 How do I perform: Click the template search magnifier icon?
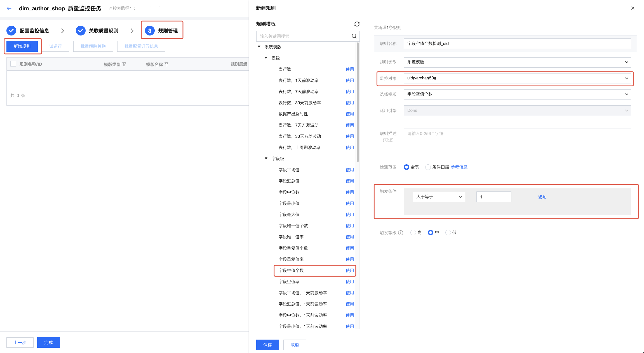point(354,36)
